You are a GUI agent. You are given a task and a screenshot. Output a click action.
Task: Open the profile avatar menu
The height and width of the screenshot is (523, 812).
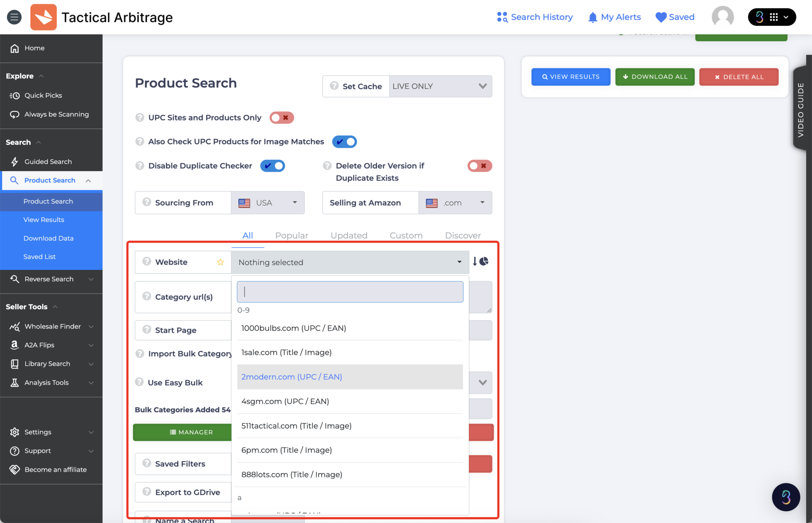(722, 17)
